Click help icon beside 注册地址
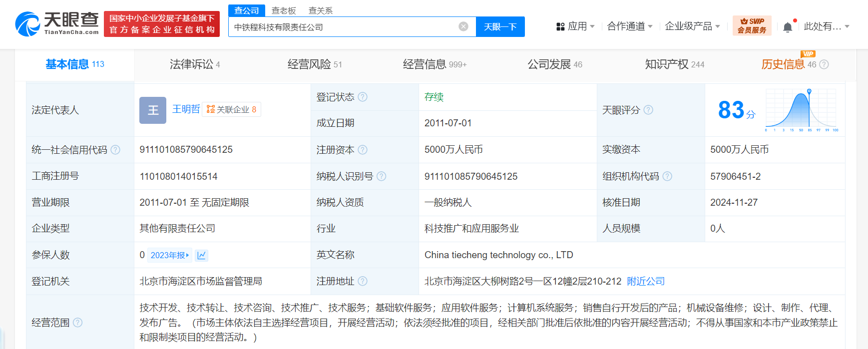Viewport: 868px width, 349px height. point(363,281)
